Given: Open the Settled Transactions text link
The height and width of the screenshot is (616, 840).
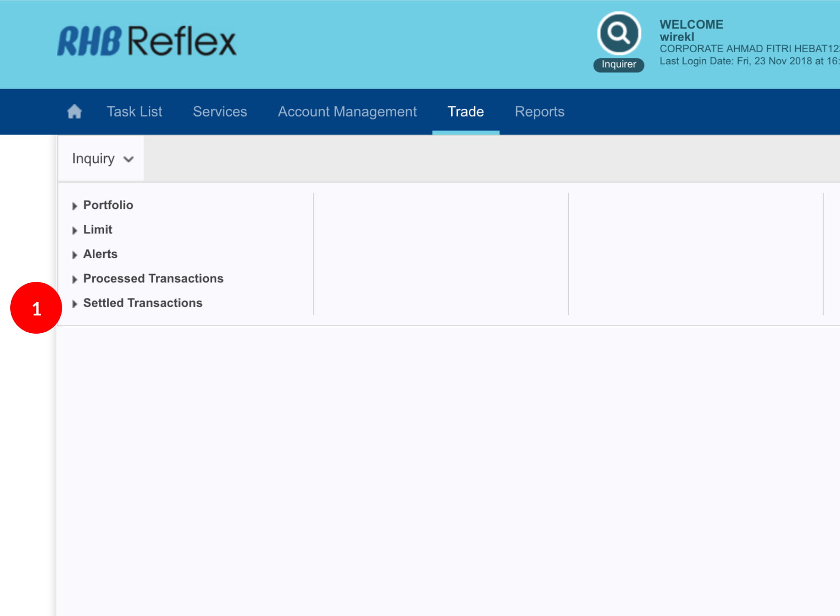Looking at the screenshot, I should 143,303.
